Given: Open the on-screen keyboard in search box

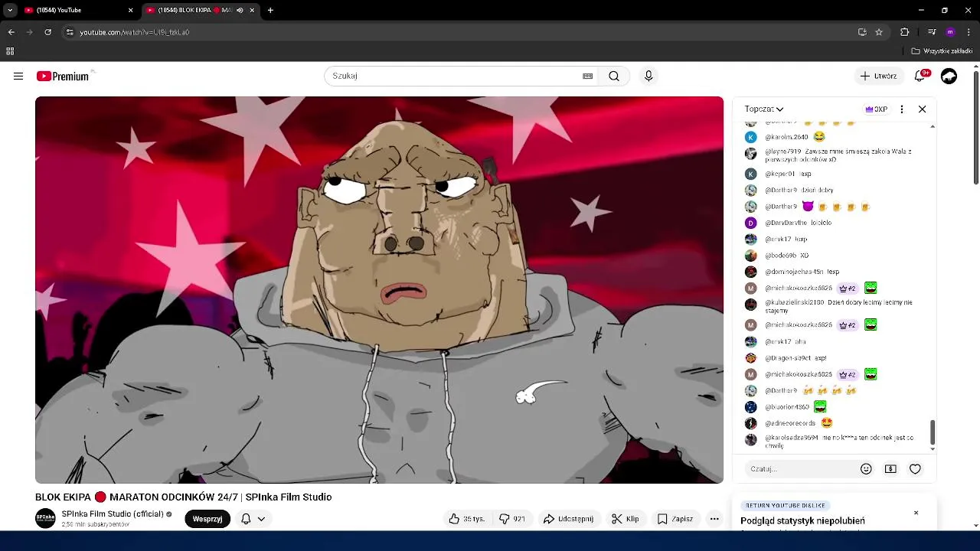Looking at the screenshot, I should click(587, 76).
